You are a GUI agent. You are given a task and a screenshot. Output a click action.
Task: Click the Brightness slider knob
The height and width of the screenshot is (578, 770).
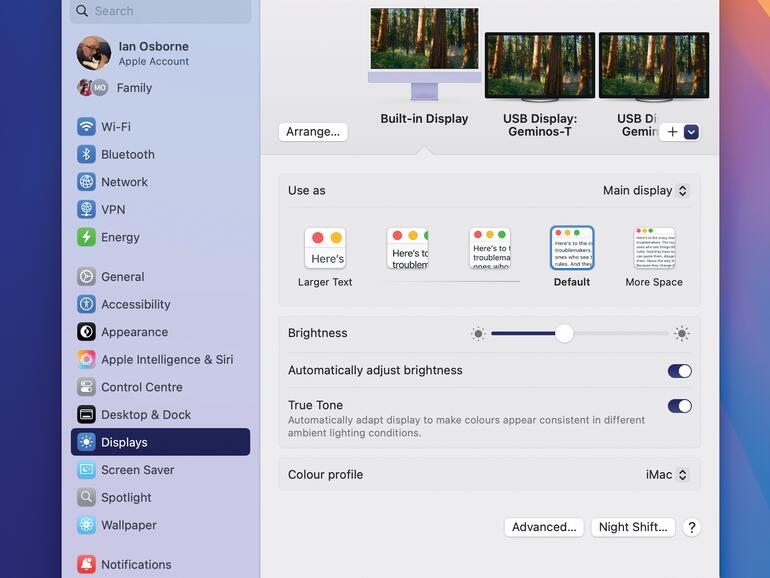point(564,333)
